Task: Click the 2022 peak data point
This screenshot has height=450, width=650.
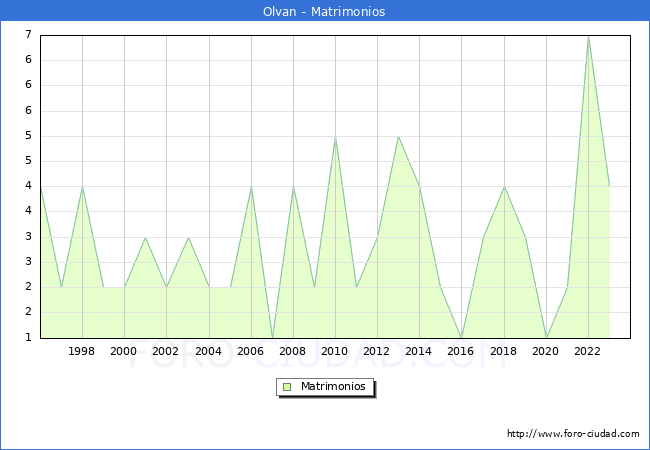Action: (588, 36)
